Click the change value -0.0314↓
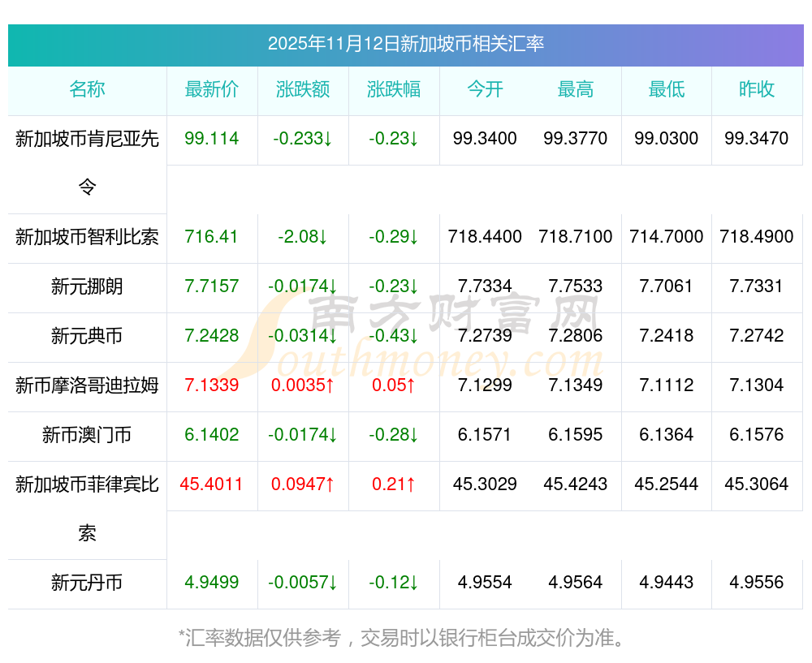Viewport: 812px width, 663px height. pos(303,336)
